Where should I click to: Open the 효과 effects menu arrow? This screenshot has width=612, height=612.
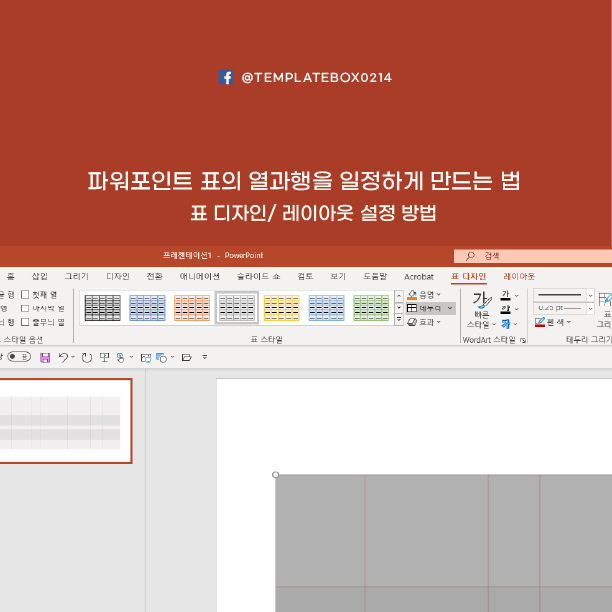439,322
